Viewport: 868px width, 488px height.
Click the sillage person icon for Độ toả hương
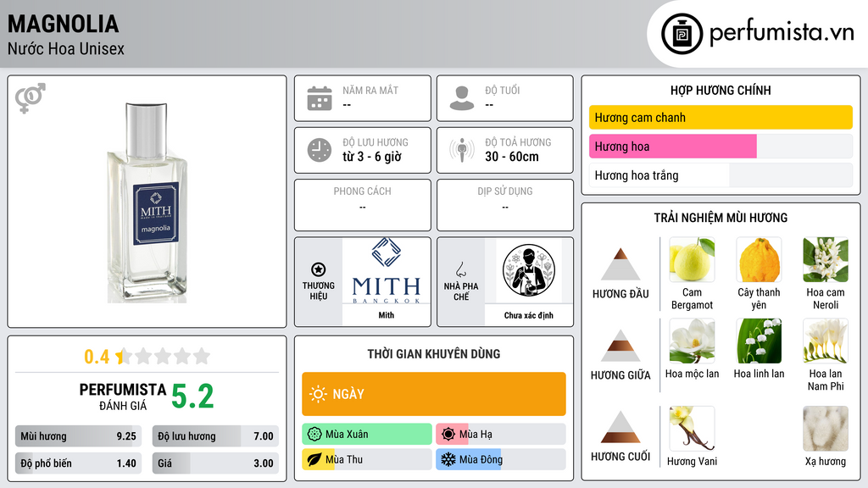point(462,150)
